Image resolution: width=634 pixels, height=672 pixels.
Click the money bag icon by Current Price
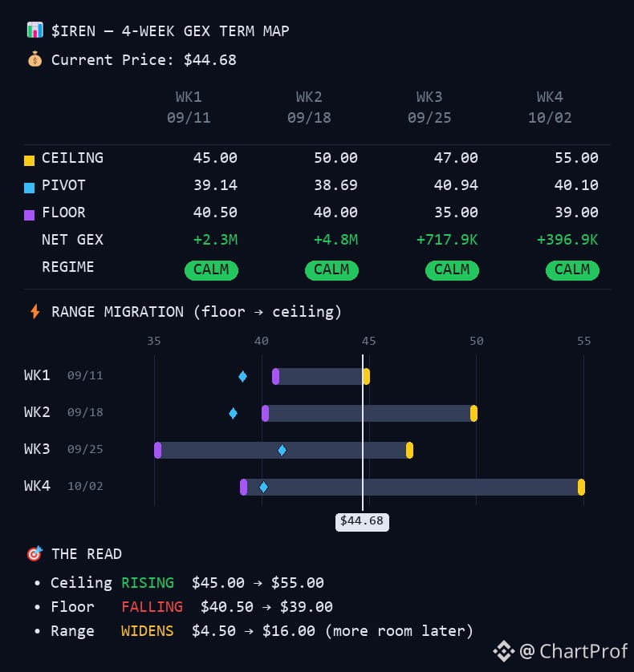(35, 59)
